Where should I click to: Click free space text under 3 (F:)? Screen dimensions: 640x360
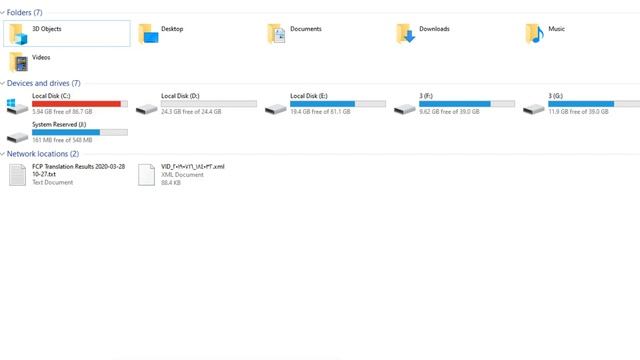point(449,111)
